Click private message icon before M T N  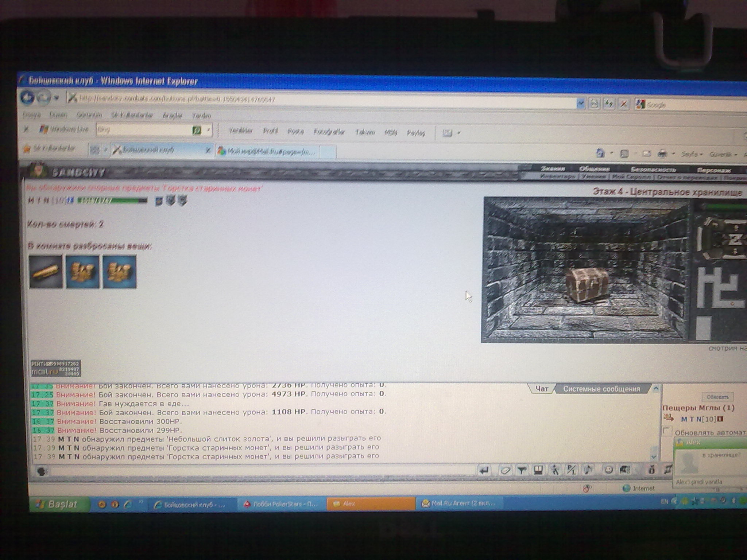669,418
